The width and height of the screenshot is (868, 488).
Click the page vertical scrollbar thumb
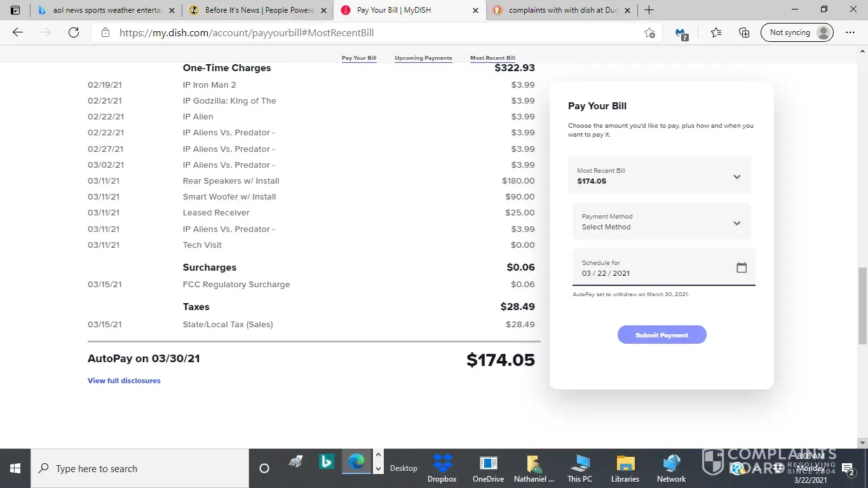(x=862, y=305)
